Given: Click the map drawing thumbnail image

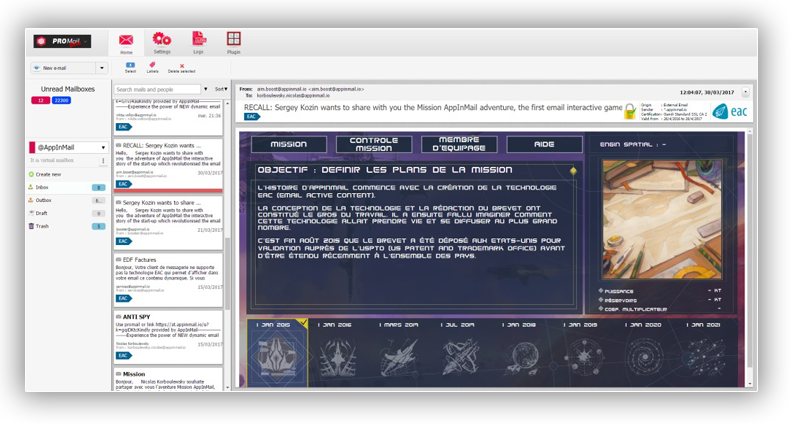Looking at the screenshot, I should (x=662, y=219).
